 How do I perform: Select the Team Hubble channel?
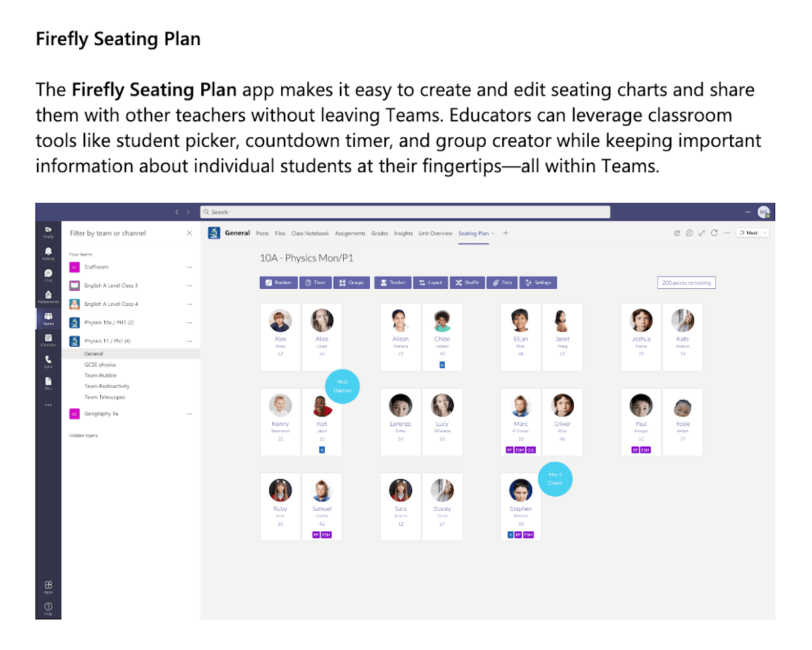coord(100,376)
